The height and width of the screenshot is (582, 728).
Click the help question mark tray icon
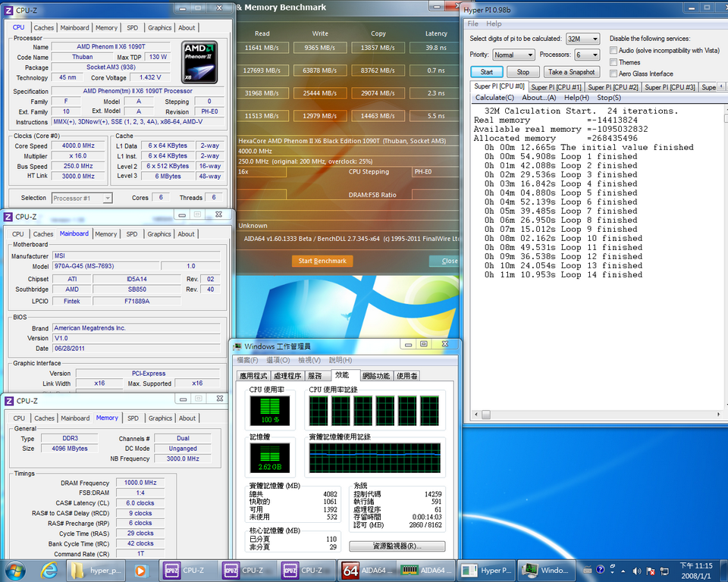click(601, 569)
